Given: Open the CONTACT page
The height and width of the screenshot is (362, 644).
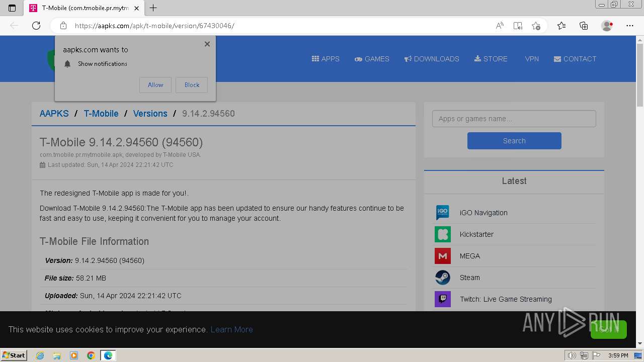Looking at the screenshot, I should 575,59.
